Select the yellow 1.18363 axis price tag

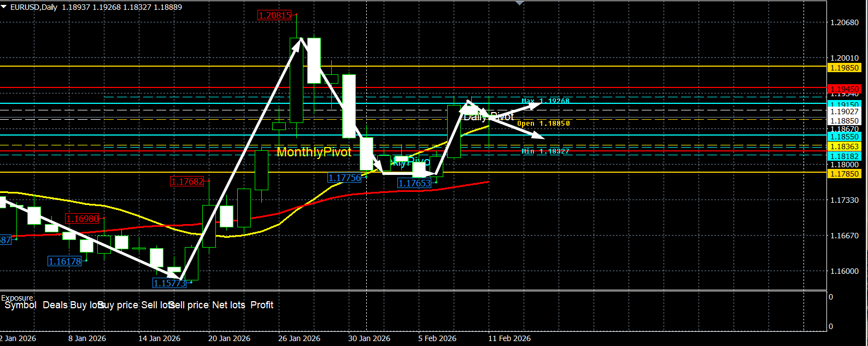point(845,146)
